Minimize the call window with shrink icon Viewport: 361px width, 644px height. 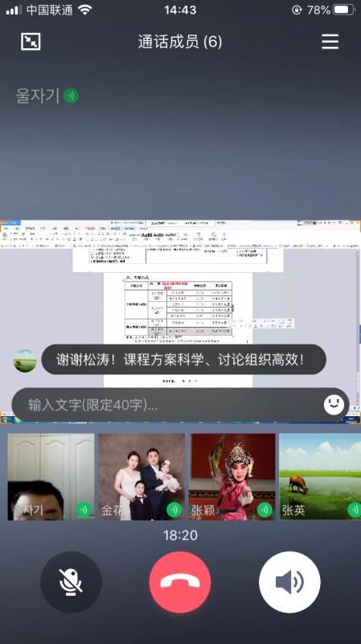(31, 42)
